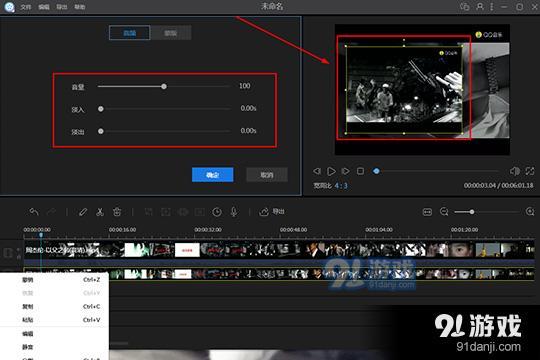The width and height of the screenshot is (540, 360).
Task: Open the three-dot more options menu
Action: tap(492, 7)
